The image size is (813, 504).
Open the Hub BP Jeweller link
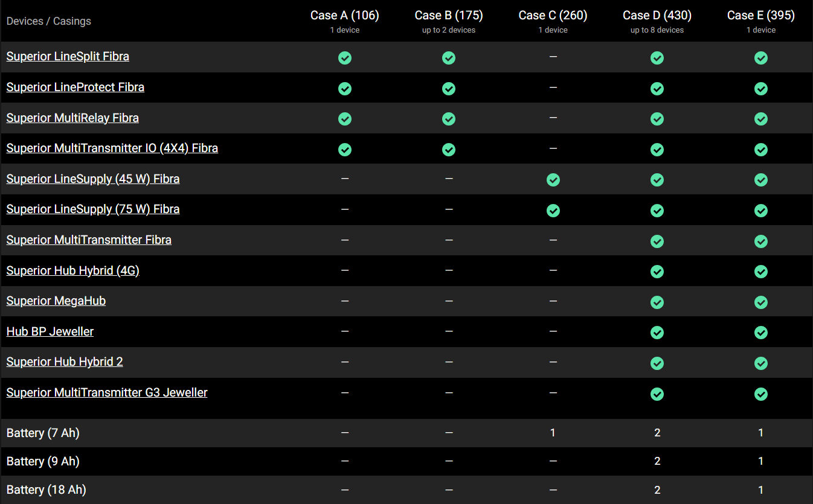coord(50,332)
